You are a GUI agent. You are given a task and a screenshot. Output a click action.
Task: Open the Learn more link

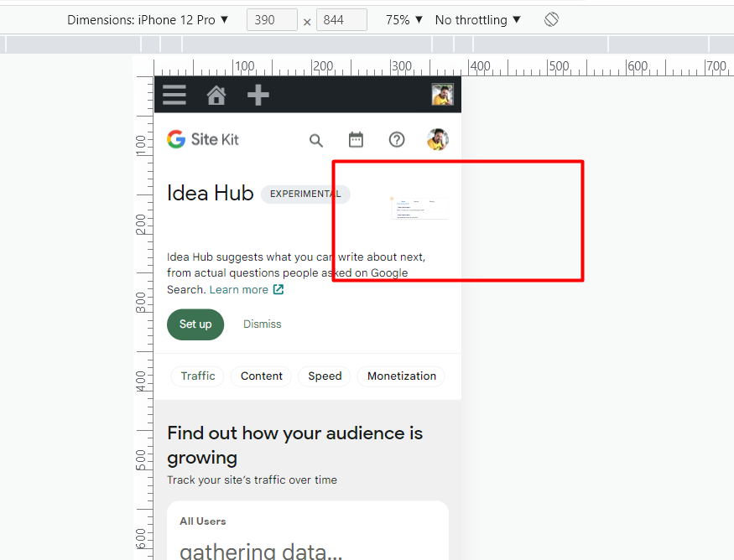pyautogui.click(x=239, y=289)
